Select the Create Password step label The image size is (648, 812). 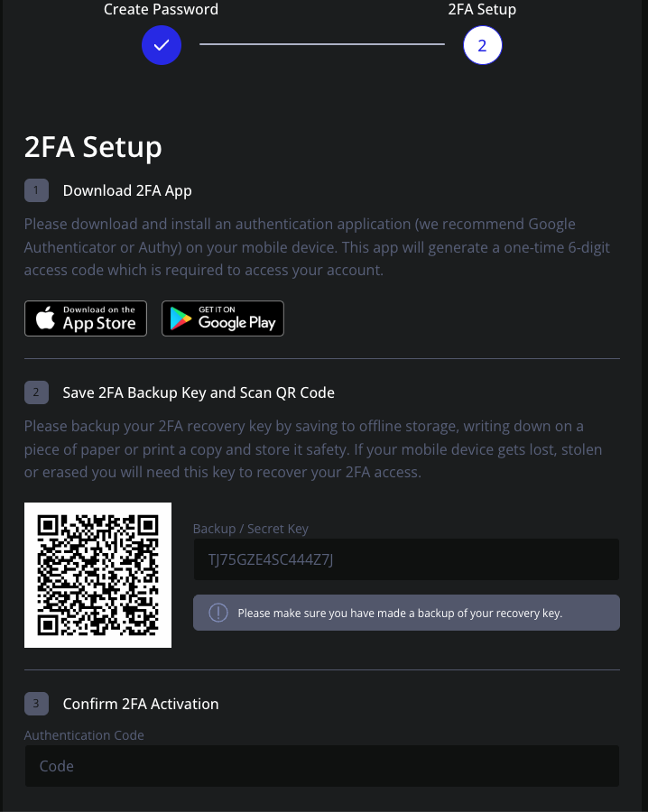[161, 9]
